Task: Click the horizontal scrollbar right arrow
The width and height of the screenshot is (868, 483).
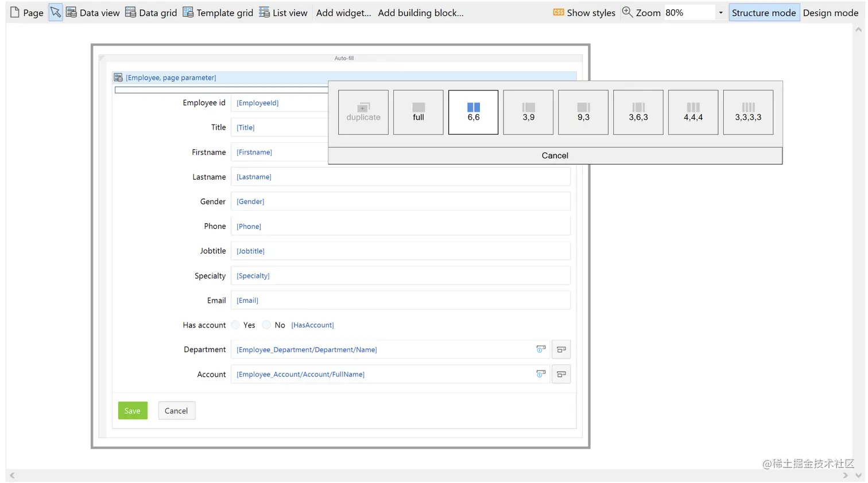Action: [x=845, y=476]
